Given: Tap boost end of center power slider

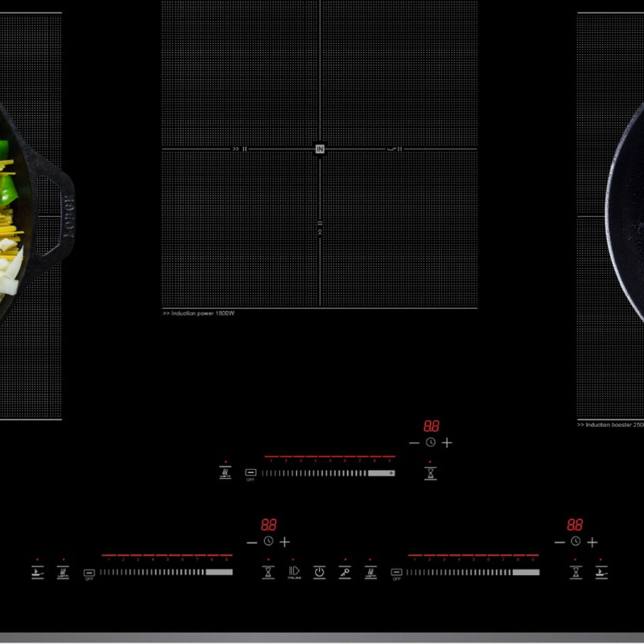Looking at the screenshot, I should click(389, 473).
